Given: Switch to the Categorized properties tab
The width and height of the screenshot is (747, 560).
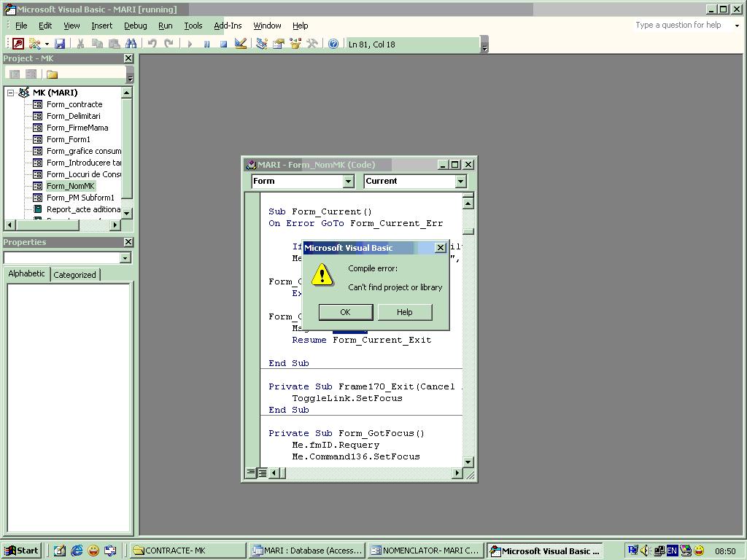Looking at the screenshot, I should pyautogui.click(x=75, y=275).
